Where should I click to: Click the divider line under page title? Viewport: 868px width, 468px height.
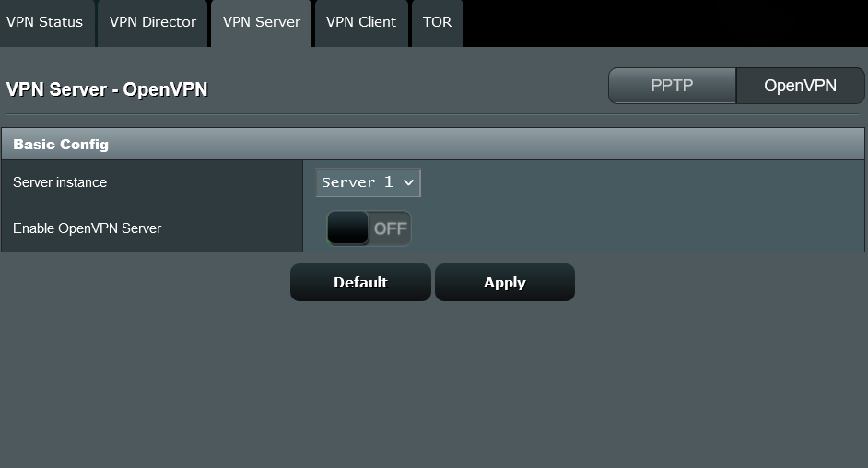click(433, 114)
